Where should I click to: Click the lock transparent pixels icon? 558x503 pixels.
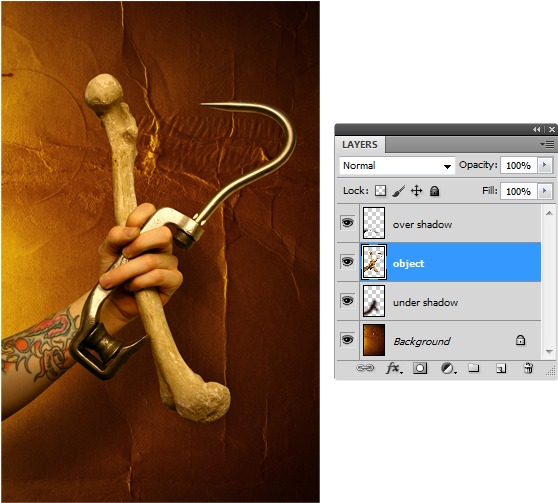point(380,191)
